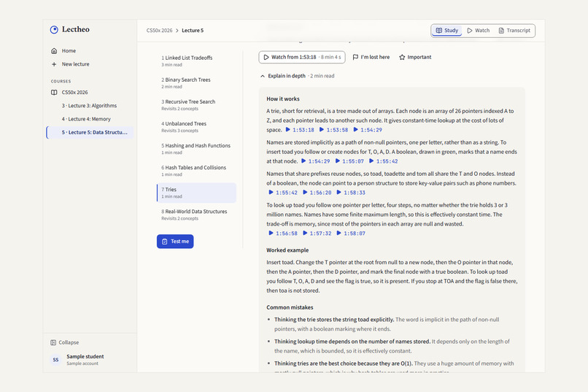
Task: Switch to the Watch tab
Action: [478, 31]
